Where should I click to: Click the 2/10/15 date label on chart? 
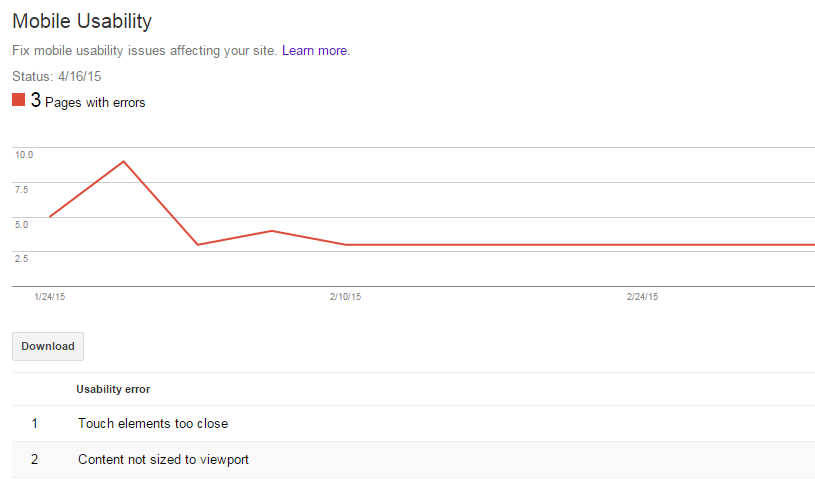pyautogui.click(x=346, y=297)
